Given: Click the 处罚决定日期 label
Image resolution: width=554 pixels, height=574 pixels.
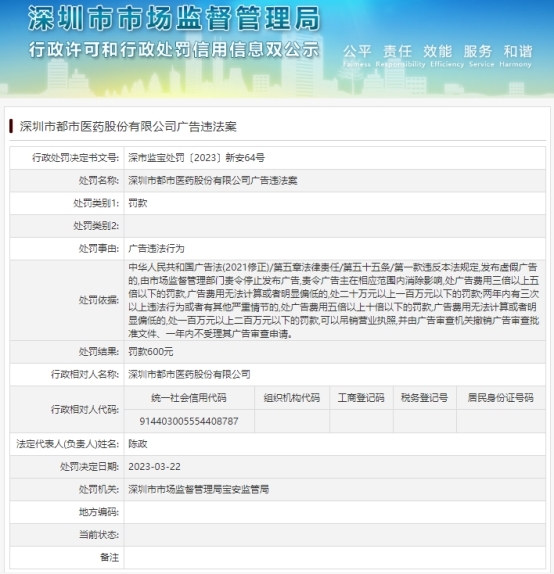Looking at the screenshot, I should (x=89, y=467).
